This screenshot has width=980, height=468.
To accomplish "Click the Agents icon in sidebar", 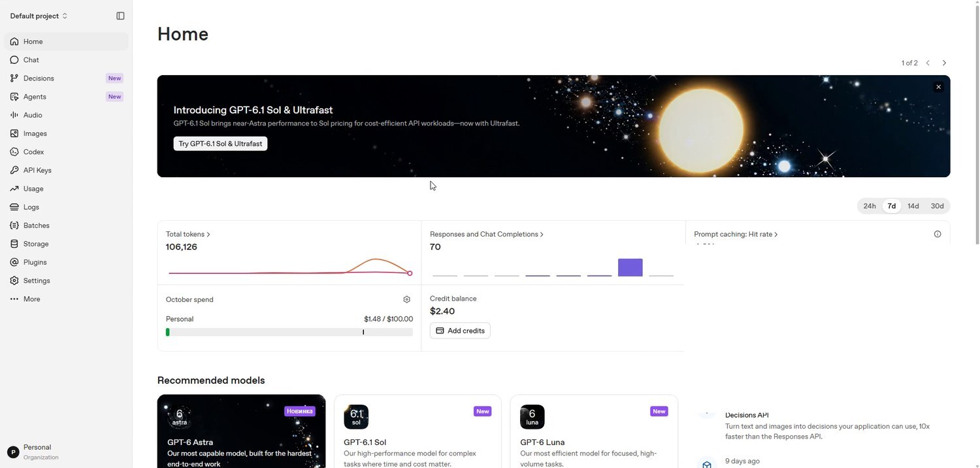I will (14, 96).
